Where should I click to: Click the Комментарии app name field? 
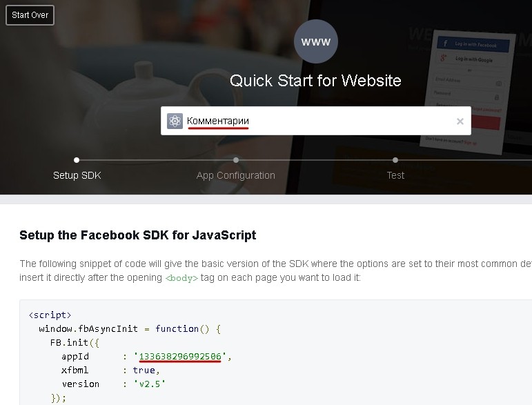tap(315, 121)
